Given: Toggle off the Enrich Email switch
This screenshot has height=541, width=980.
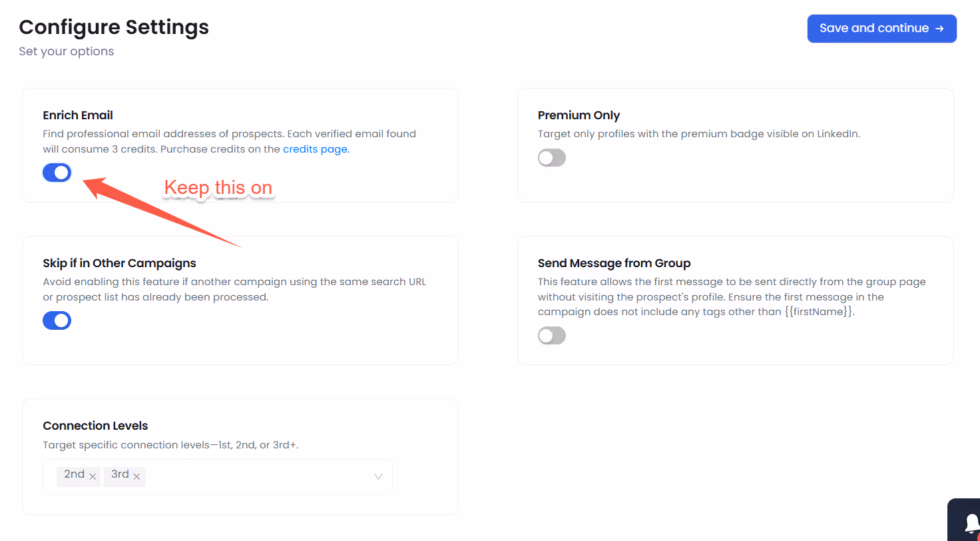Looking at the screenshot, I should click(57, 172).
